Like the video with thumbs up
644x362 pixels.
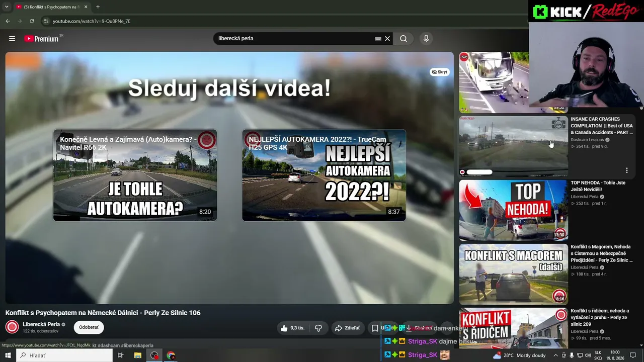pyautogui.click(x=292, y=328)
